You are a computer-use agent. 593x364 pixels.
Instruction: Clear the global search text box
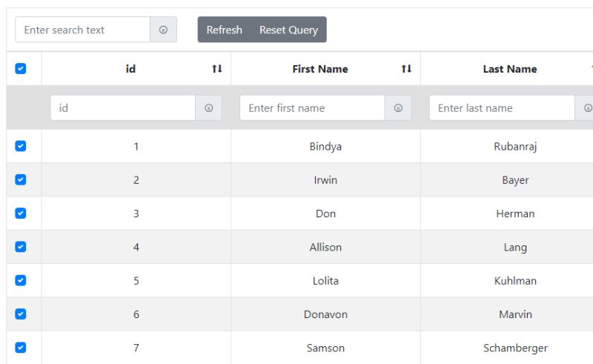(163, 30)
